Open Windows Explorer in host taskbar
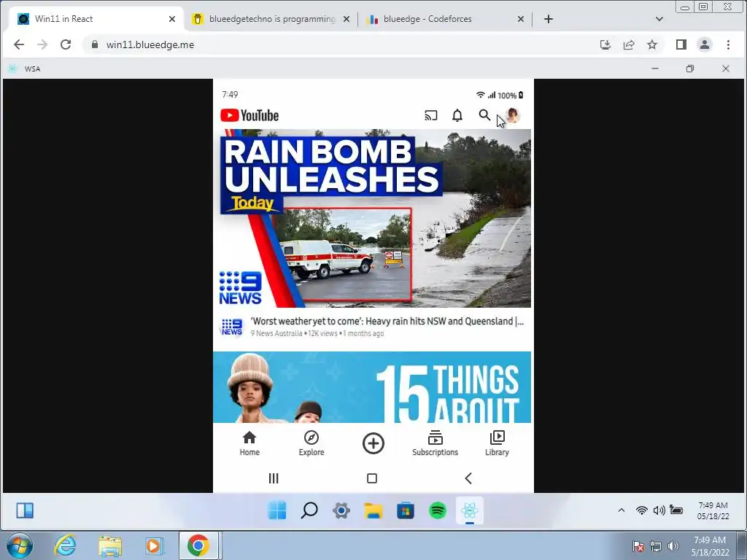Image resolution: width=747 pixels, height=560 pixels. point(110,545)
